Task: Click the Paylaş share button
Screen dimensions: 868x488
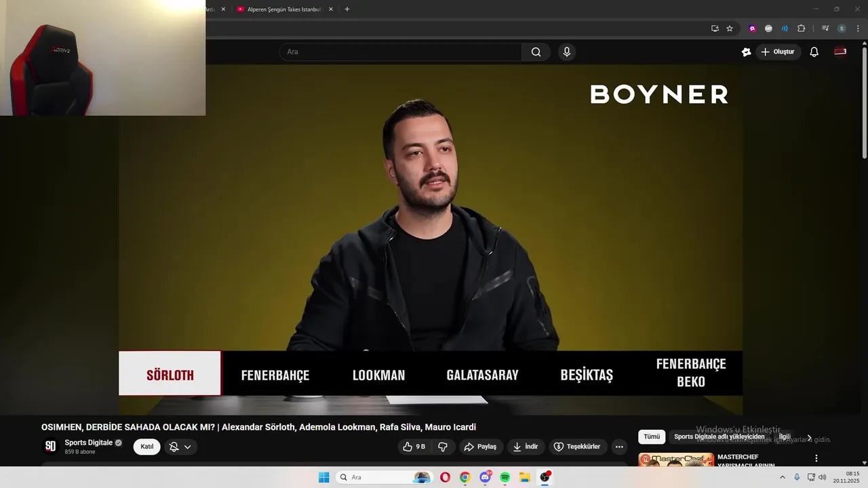Action: click(x=481, y=447)
